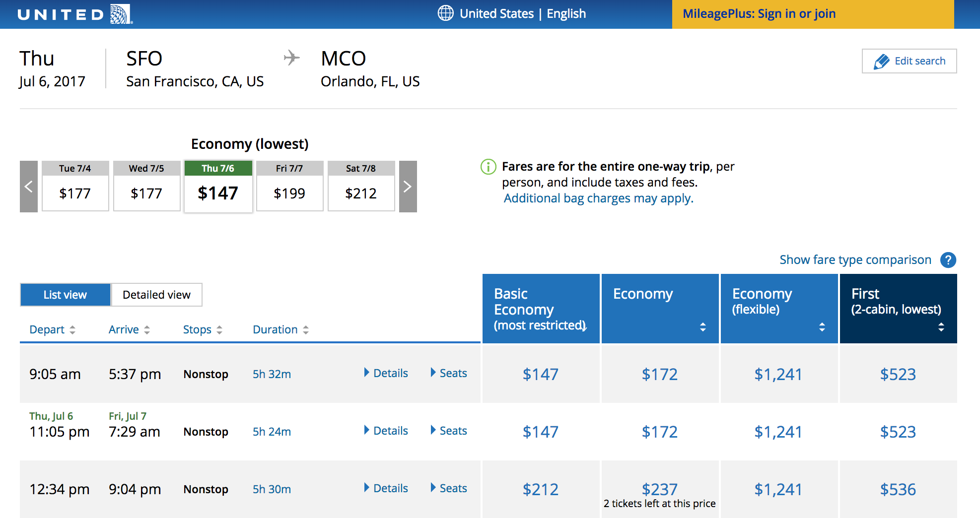Choose $523 First fare for 11:05 pm flight
This screenshot has height=518, width=980.
898,432
